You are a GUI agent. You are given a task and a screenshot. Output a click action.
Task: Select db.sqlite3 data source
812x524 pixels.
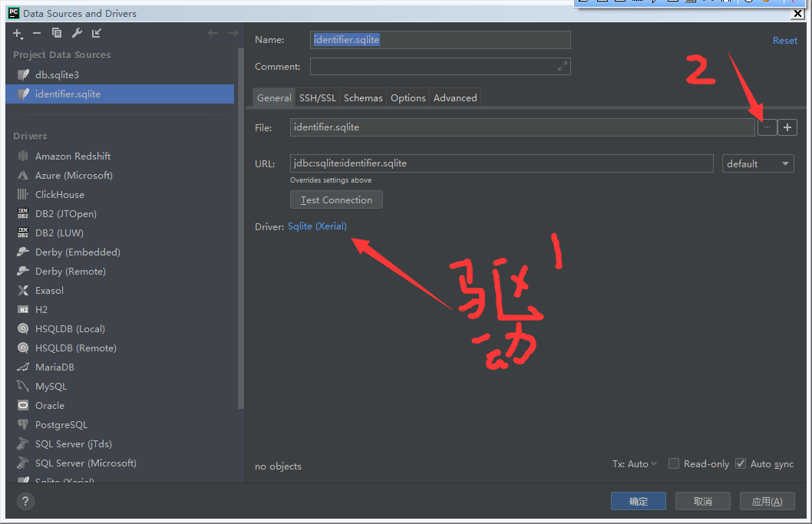[x=120, y=74]
